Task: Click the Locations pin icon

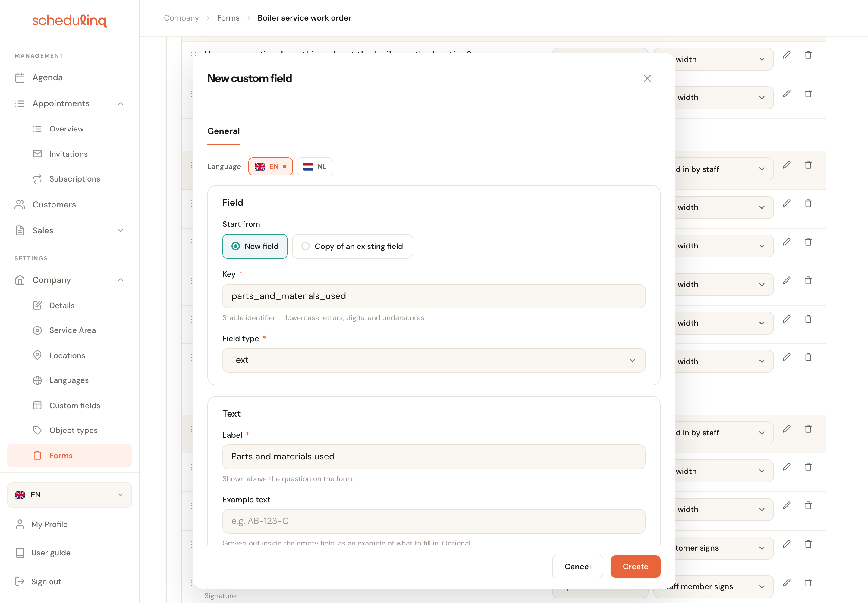Action: pyautogui.click(x=37, y=355)
